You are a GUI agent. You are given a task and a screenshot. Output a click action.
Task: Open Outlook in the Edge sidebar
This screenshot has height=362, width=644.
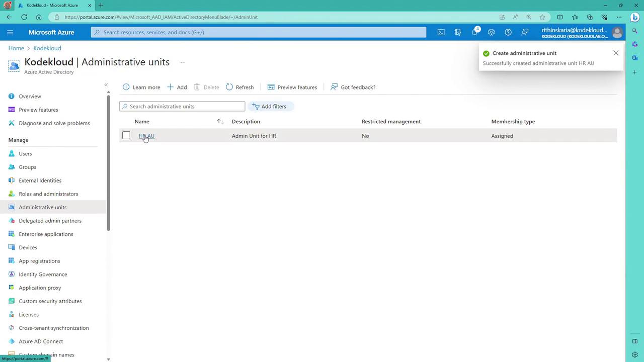pyautogui.click(x=635, y=58)
